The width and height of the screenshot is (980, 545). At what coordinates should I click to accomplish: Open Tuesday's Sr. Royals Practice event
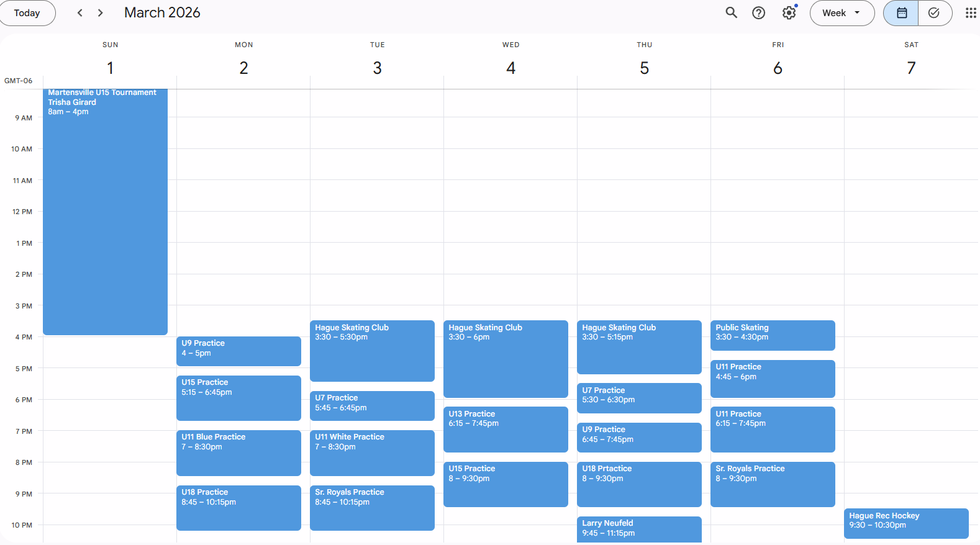click(372, 507)
